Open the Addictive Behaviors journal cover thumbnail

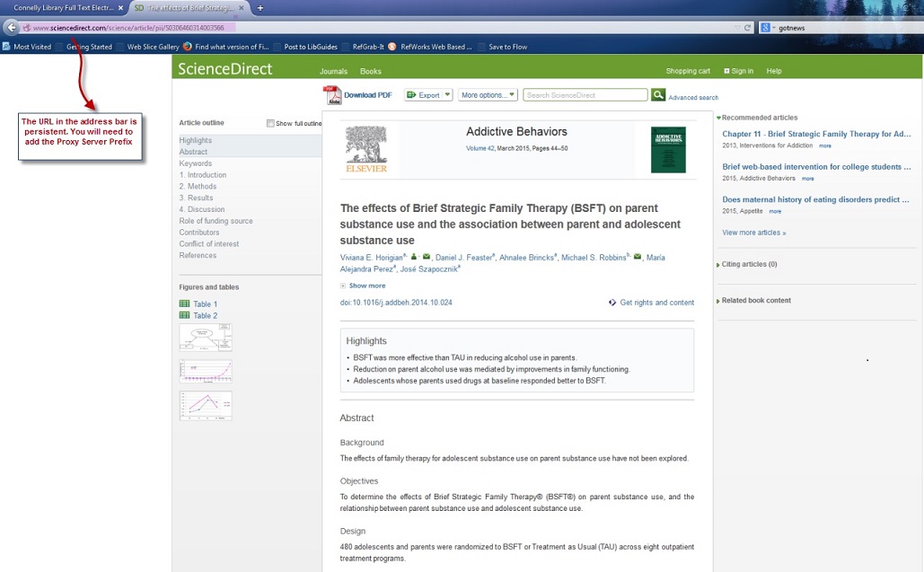tap(668, 150)
